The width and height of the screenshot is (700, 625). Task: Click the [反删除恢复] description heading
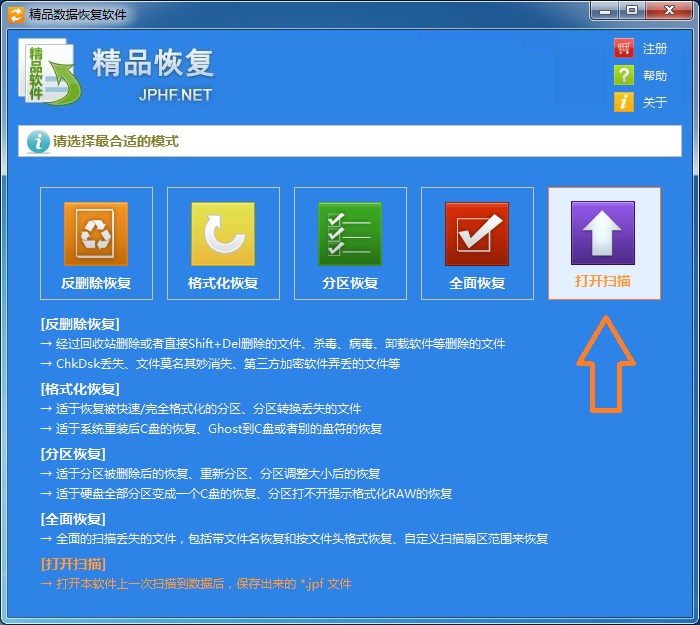click(80, 324)
